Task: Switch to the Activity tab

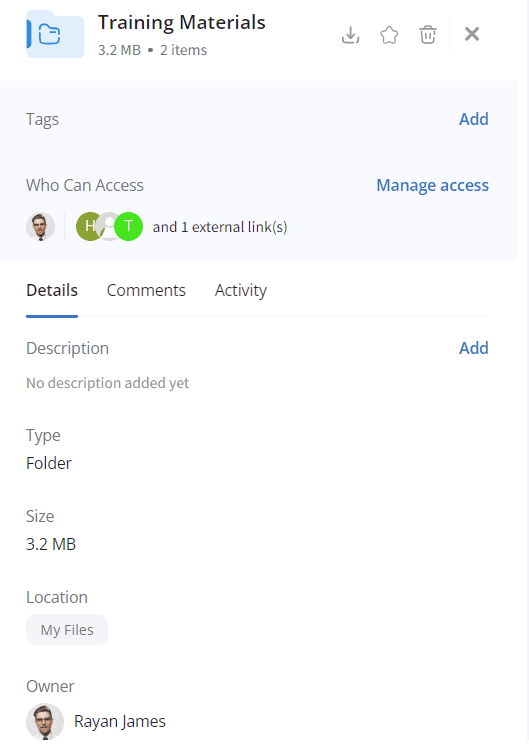Action: pyautogui.click(x=240, y=291)
